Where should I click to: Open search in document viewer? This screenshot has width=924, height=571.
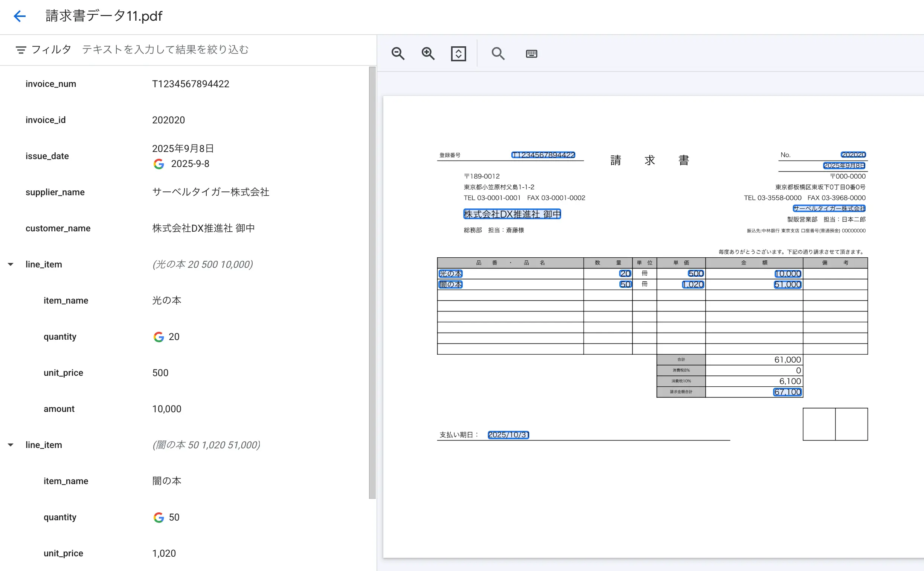(x=498, y=54)
